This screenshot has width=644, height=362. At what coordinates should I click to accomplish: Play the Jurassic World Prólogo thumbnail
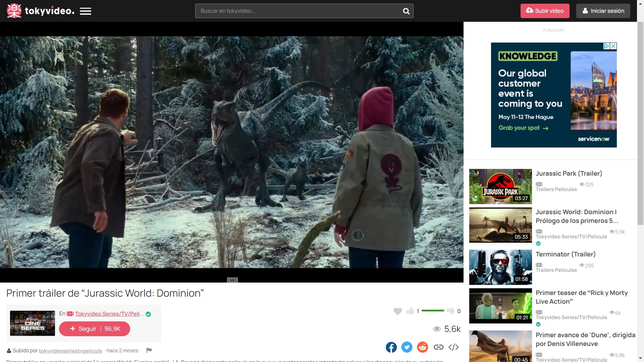500,225
